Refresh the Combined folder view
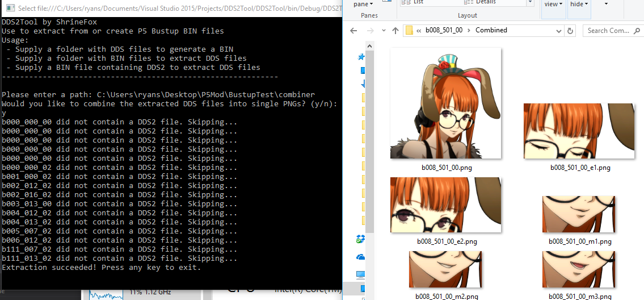The width and height of the screenshot is (644, 300). [570, 31]
